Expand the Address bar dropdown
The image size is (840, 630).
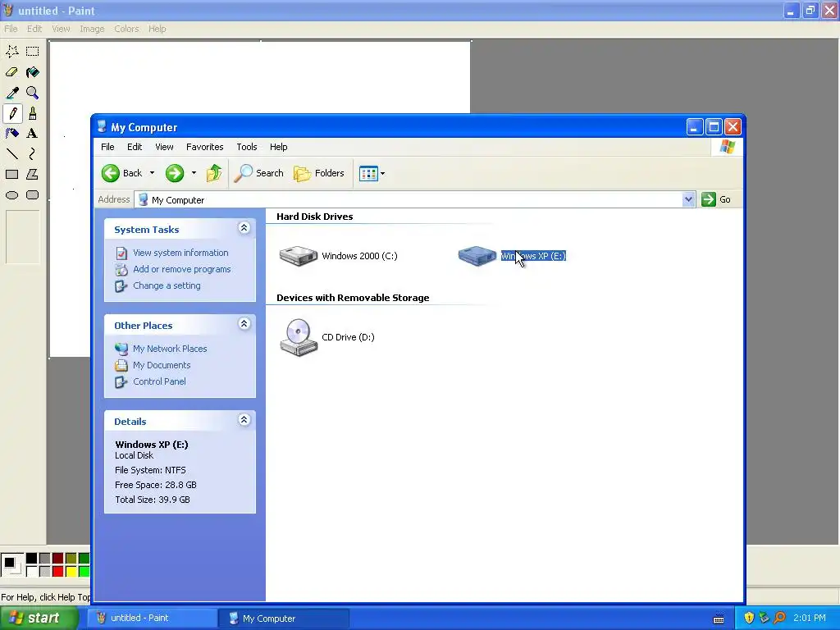point(689,199)
